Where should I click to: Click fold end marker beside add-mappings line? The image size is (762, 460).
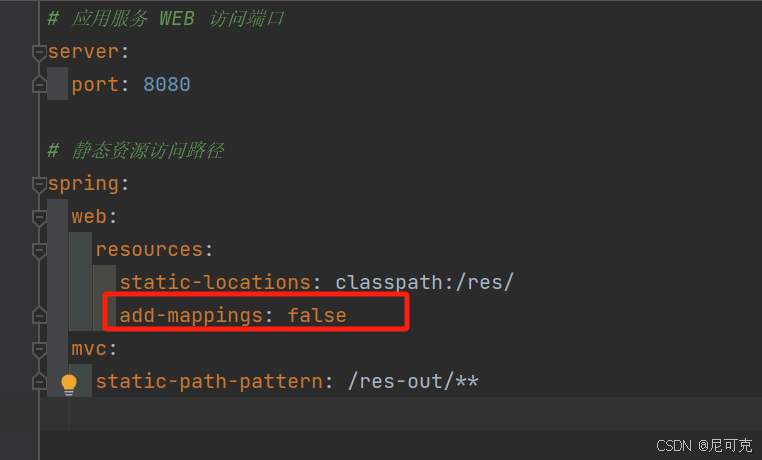pos(39,316)
